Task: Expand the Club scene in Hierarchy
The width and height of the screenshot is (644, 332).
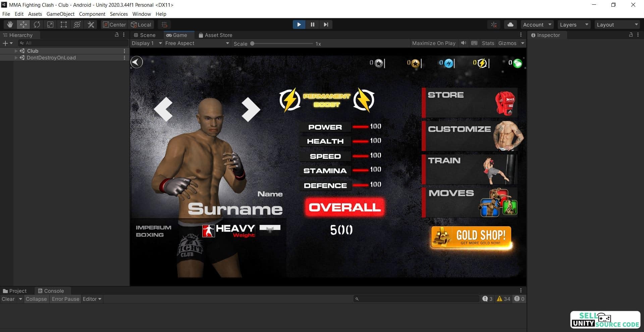Action: pyautogui.click(x=16, y=51)
